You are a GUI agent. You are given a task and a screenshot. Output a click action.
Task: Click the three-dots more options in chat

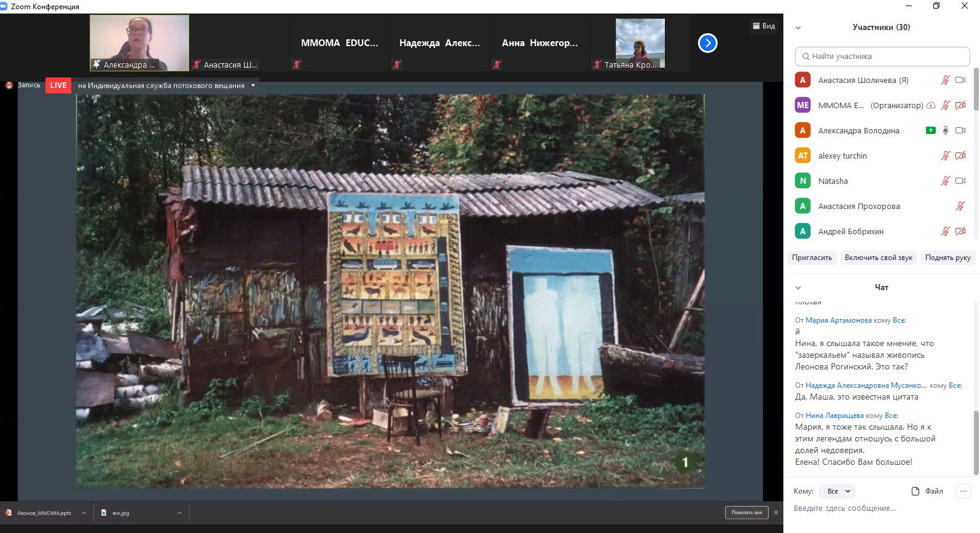(963, 491)
